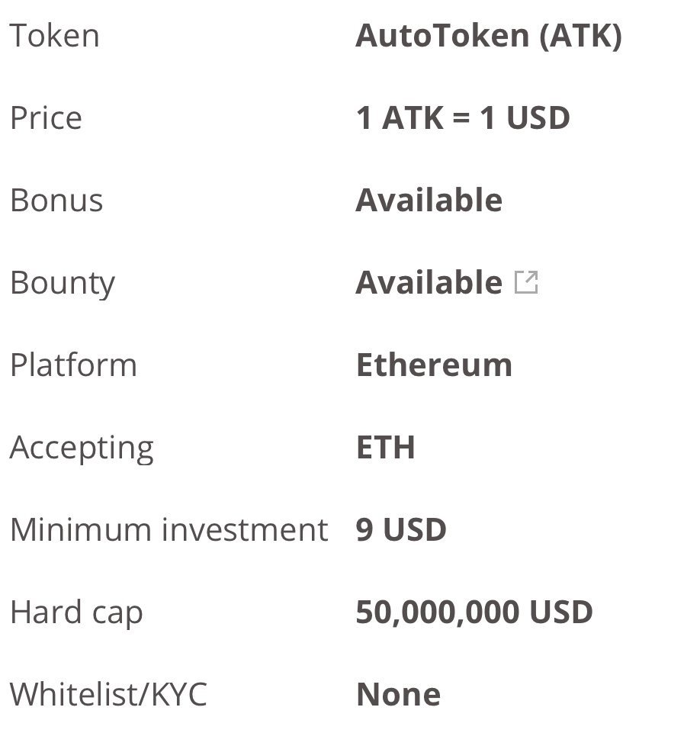Select the 50,000,000 USD hard cap value
700x749 pixels.
(x=474, y=612)
